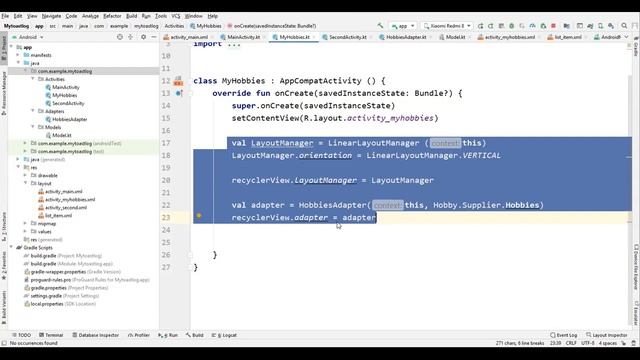The height and width of the screenshot is (360, 640).
Task: Select activity_main.xml in layout folder
Action: 60,191
